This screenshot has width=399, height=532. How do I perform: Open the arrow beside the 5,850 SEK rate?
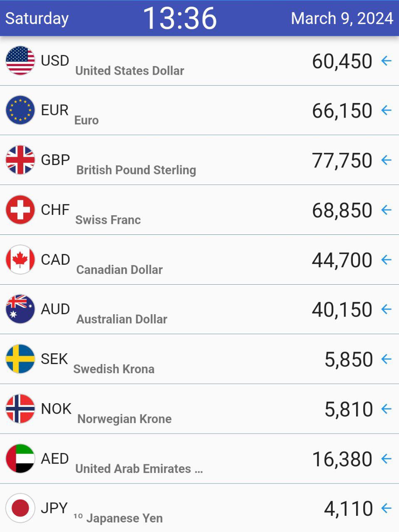point(387,359)
